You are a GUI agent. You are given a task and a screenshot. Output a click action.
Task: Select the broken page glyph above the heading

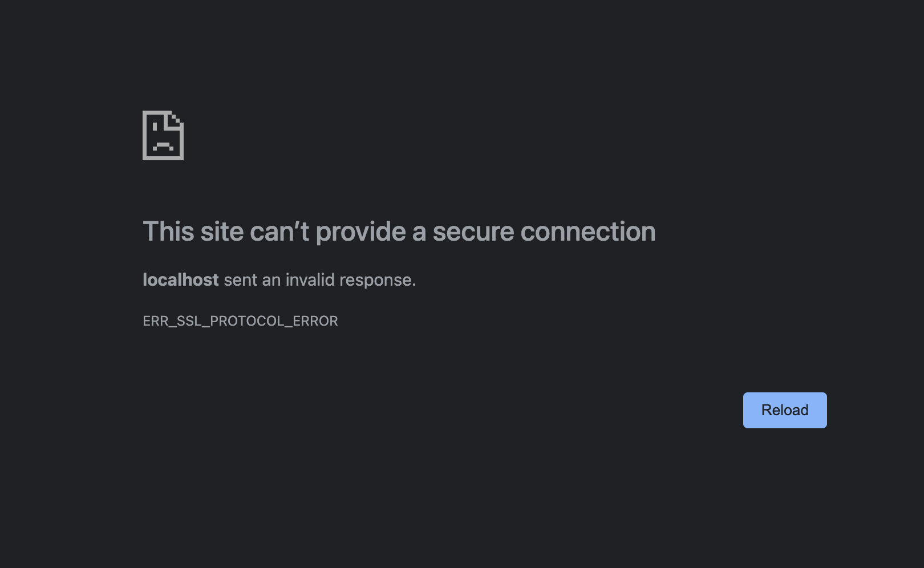coord(163,136)
